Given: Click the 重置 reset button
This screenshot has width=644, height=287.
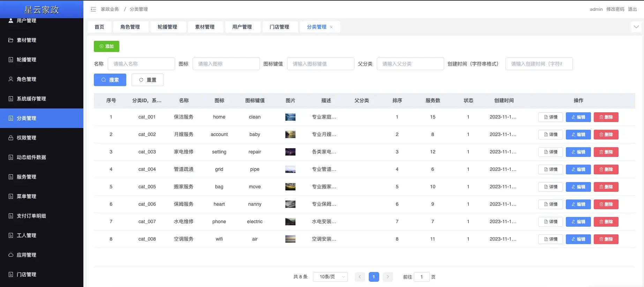Looking at the screenshot, I should coord(147,80).
